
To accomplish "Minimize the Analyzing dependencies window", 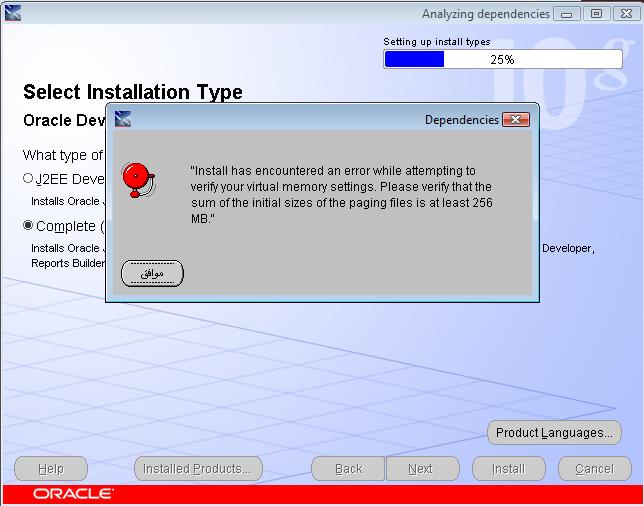I will tap(568, 13).
